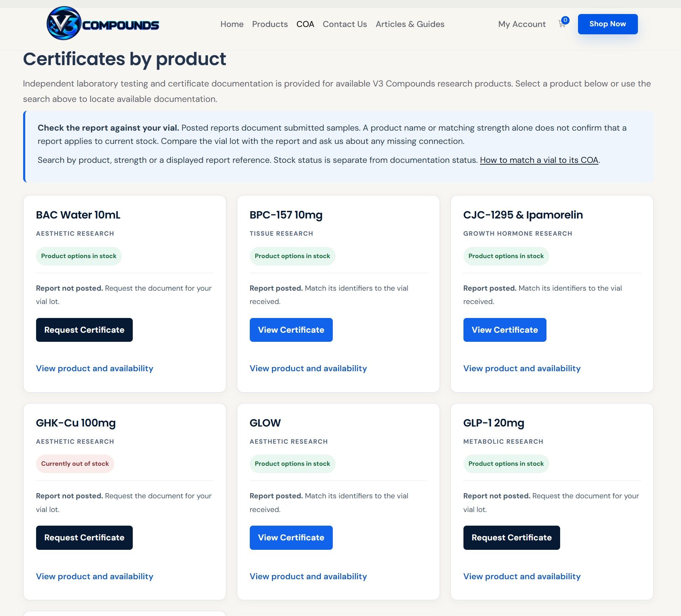This screenshot has width=681, height=616.
Task: View Certificate for CJC-1295 & Ipamorelin
Action: (504, 330)
